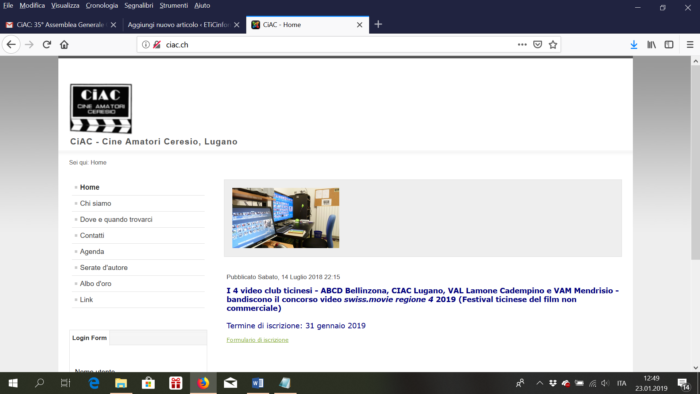
Task: Show hidden system tray icons
Action: 539,383
